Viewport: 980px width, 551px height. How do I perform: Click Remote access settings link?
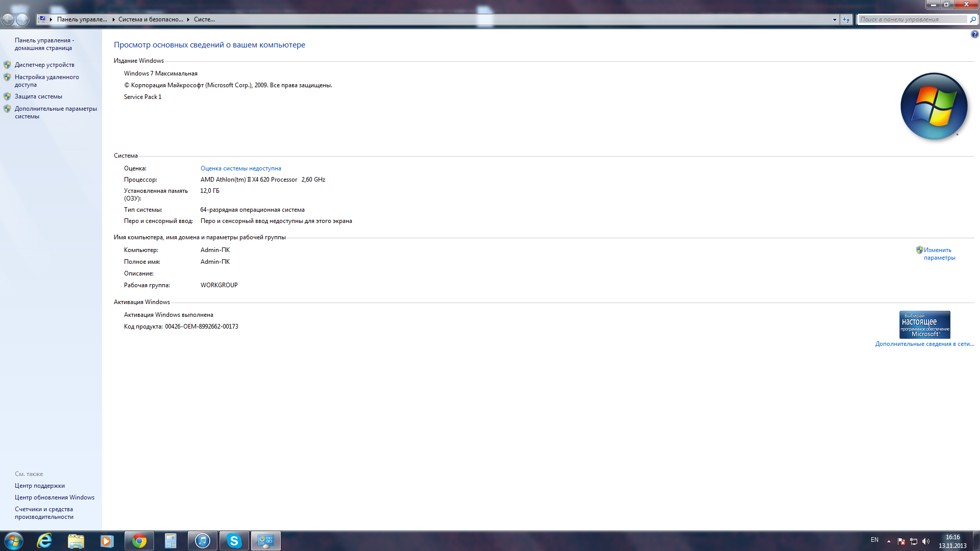(x=46, y=81)
